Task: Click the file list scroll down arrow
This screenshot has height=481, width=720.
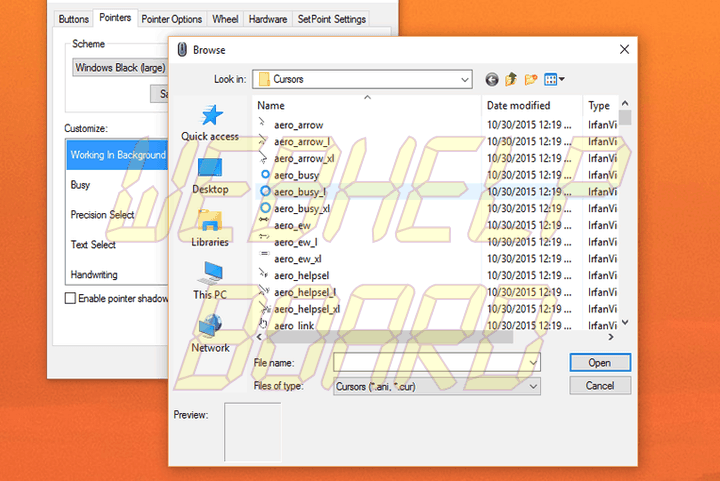Action: tap(625, 323)
